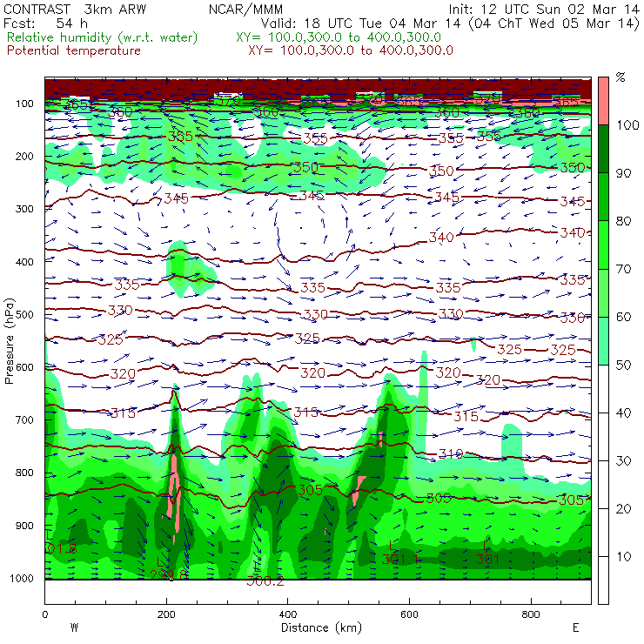Click the '%' unit label above colorbar
644x644 pixels.
[x=621, y=77]
